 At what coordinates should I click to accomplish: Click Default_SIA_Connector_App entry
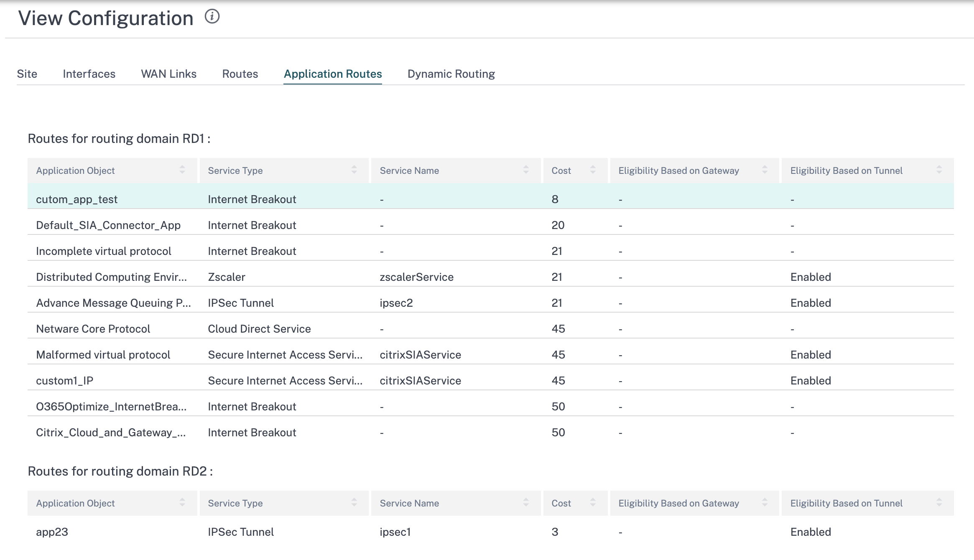pyautogui.click(x=108, y=225)
